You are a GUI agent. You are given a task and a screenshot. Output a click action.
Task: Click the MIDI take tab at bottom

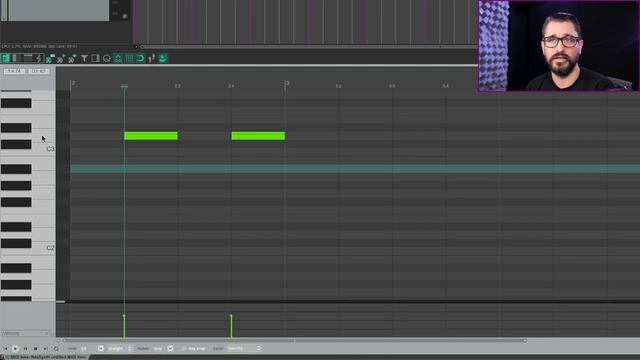pyautogui.click(x=46, y=357)
